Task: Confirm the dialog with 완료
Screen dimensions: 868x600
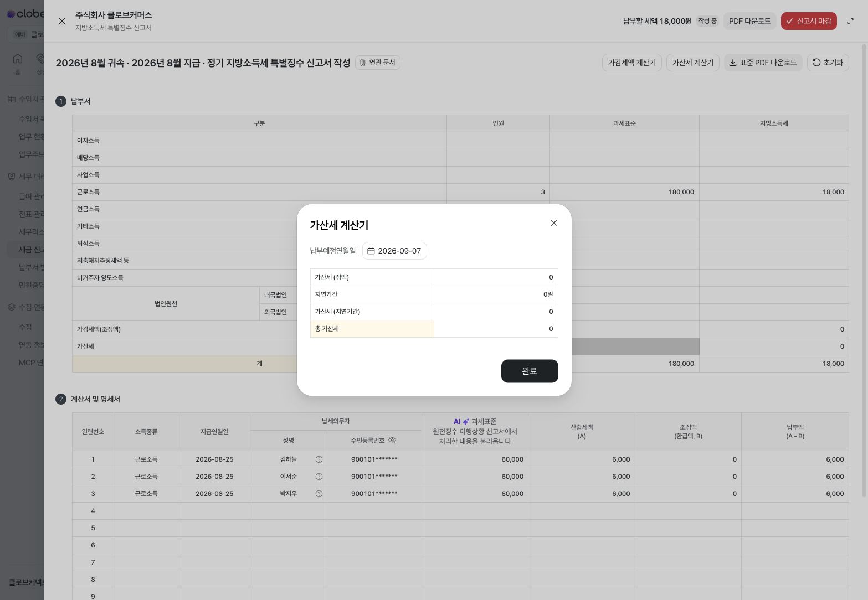Action: 530,371
